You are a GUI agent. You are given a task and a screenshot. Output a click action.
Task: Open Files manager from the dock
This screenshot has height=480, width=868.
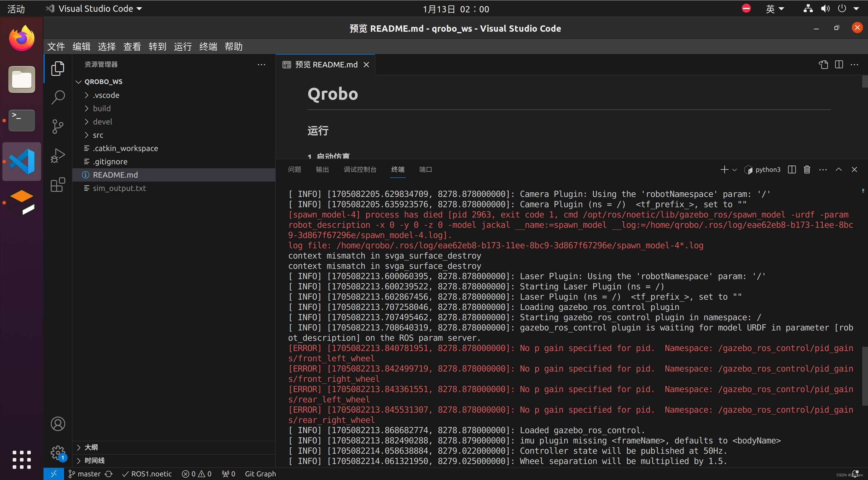(x=21, y=79)
